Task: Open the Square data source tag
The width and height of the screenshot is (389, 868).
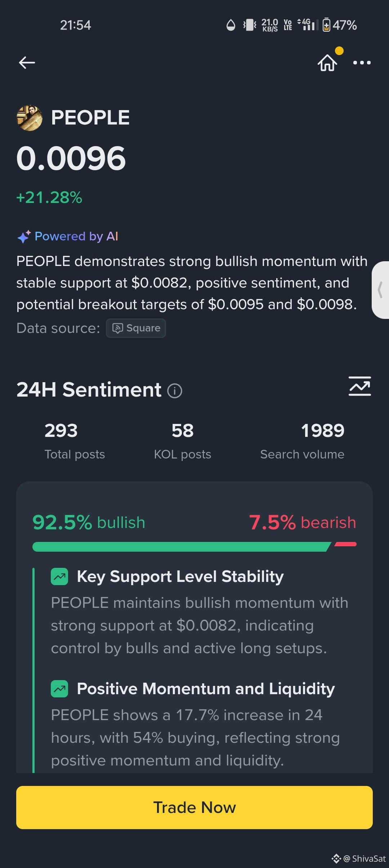Action: pyautogui.click(x=136, y=328)
